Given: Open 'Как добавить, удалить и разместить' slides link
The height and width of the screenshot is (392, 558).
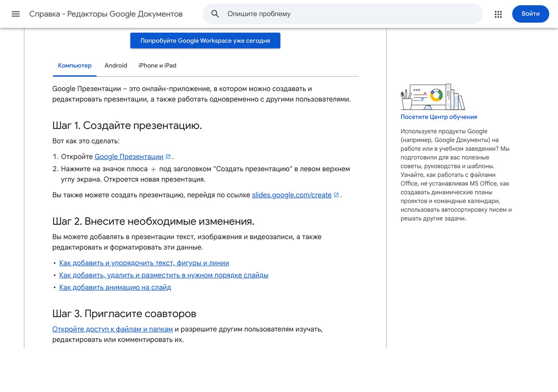Looking at the screenshot, I should [164, 275].
